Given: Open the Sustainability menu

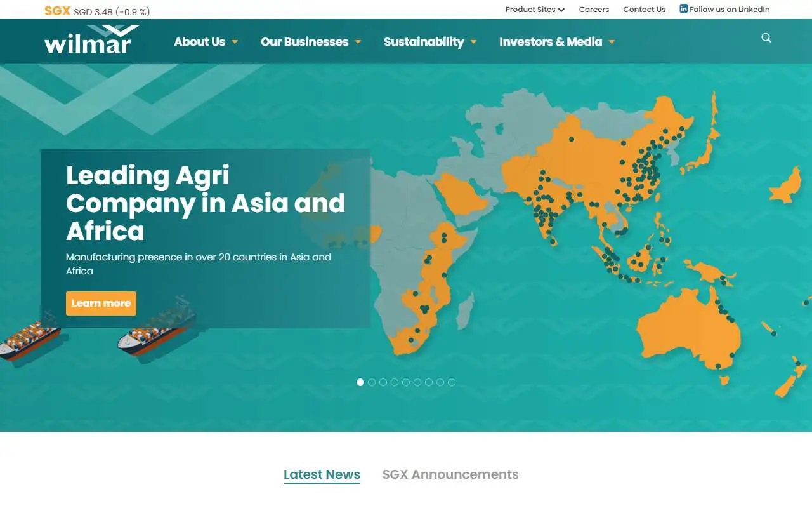Looking at the screenshot, I should 424,42.
